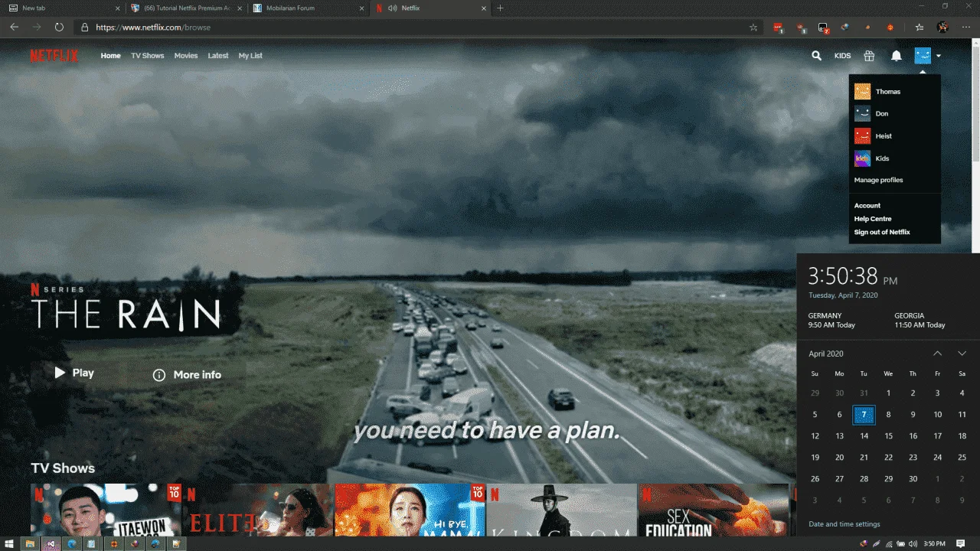The image size is (980, 551).
Task: Open Hi Bye, Mama! thumbnail
Action: tap(410, 510)
